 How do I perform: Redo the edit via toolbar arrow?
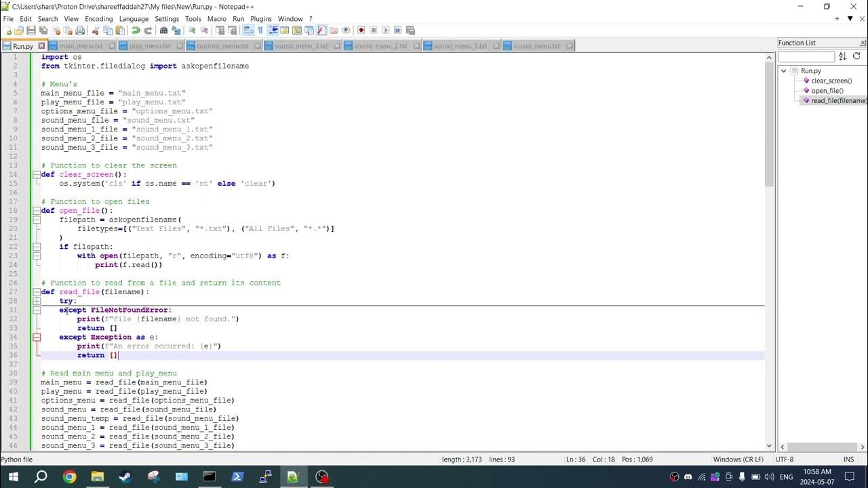pyautogui.click(x=148, y=30)
